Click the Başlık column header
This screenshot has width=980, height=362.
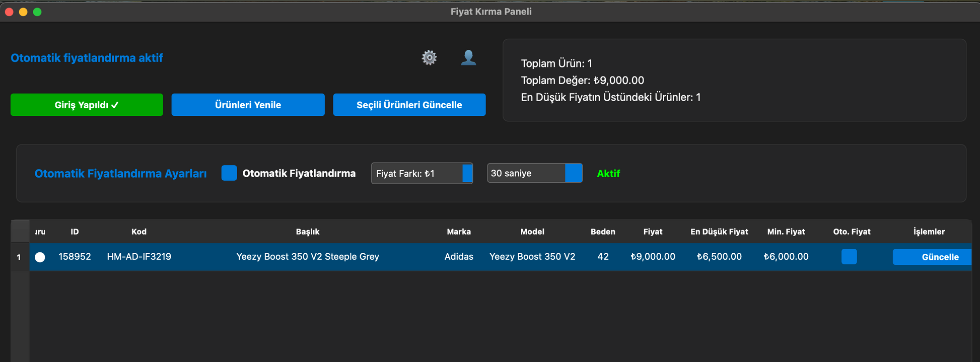tap(308, 232)
